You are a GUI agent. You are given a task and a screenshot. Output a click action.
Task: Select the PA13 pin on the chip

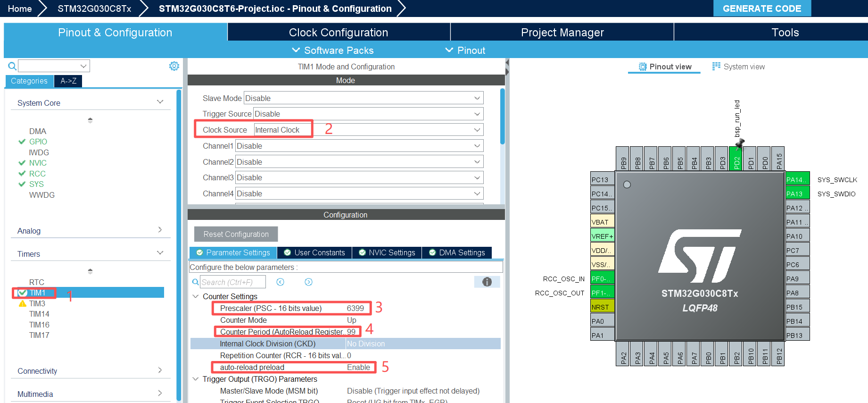click(798, 193)
